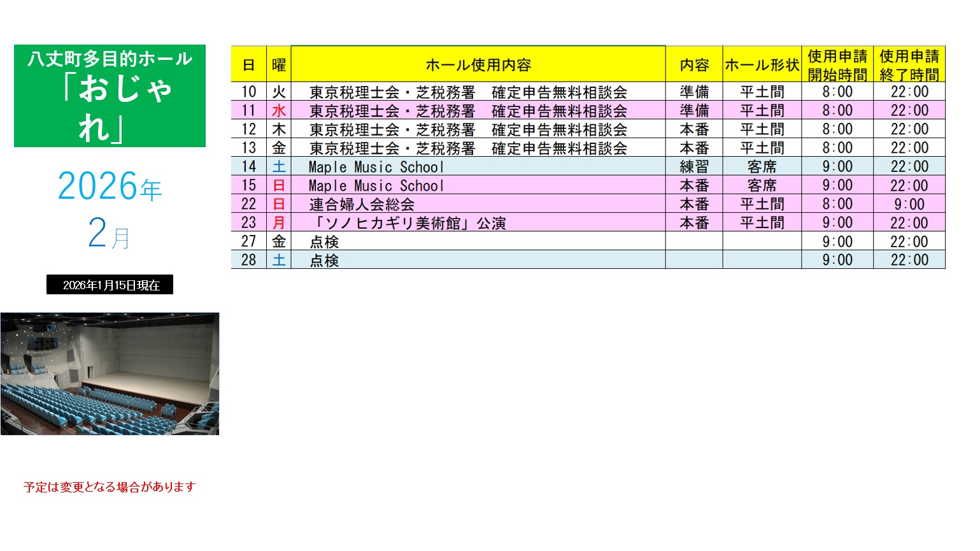
Task: Click the 2026年 year label
Action: 110,187
